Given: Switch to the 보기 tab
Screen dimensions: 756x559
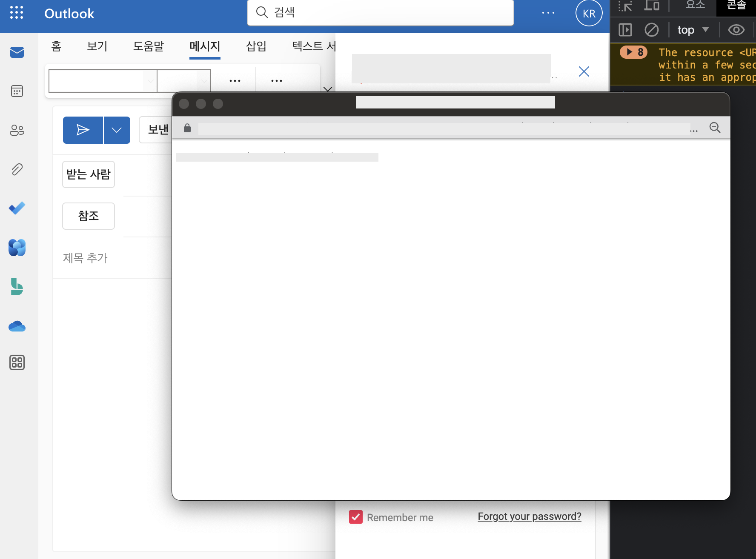Looking at the screenshot, I should pos(97,46).
